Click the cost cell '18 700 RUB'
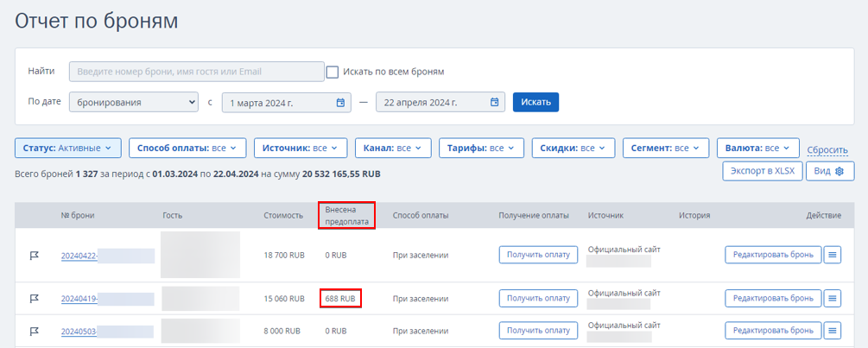This screenshot has height=348, width=868. pos(284,255)
